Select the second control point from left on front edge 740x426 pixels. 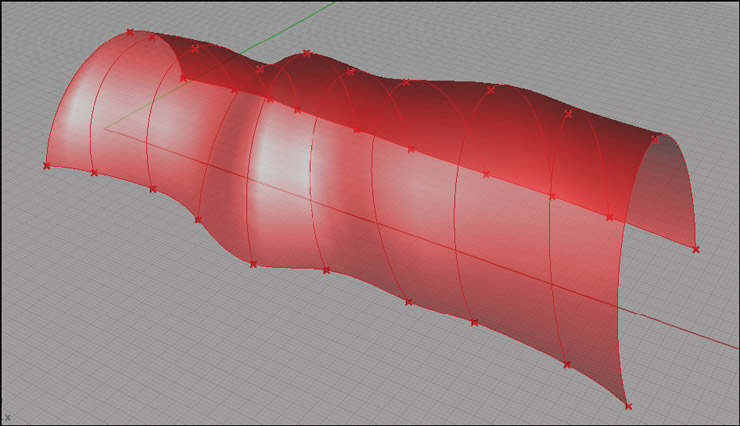(x=94, y=173)
